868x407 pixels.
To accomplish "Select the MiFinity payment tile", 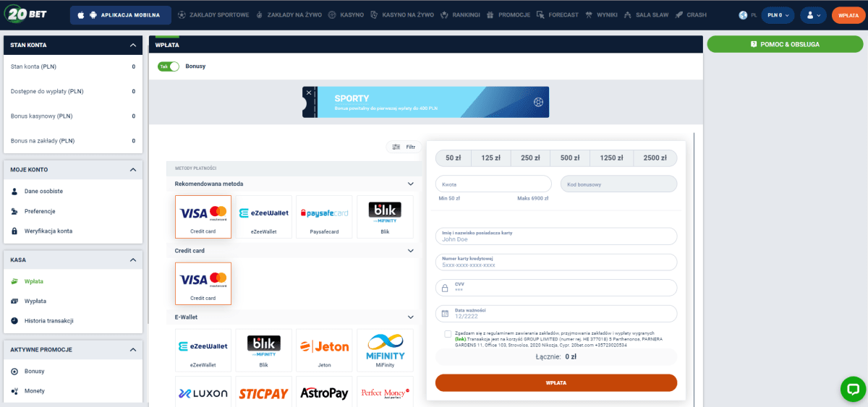I will tap(385, 350).
